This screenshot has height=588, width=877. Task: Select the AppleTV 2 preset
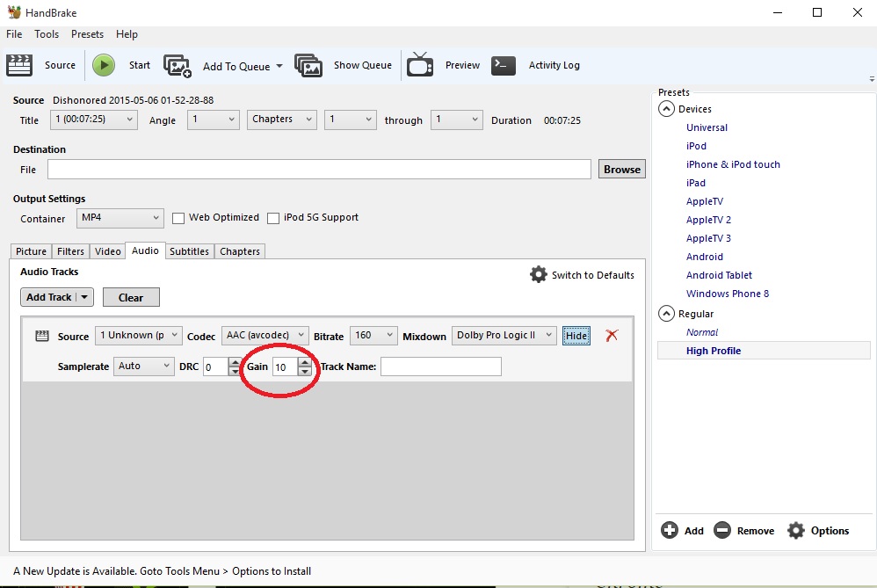click(x=708, y=220)
